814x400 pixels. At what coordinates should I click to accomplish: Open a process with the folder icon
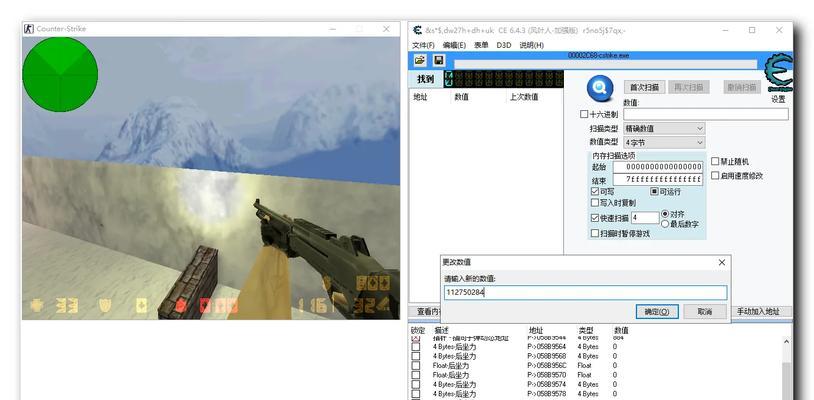[x=419, y=60]
